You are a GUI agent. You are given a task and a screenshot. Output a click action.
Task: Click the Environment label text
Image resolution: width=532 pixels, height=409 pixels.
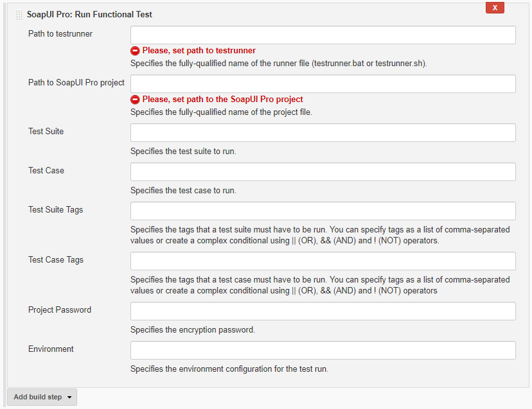click(51, 349)
